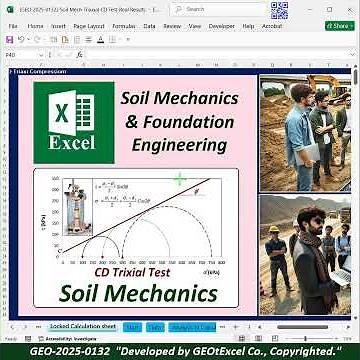Select the bottom photo with man holding laptop
Viewport: 360px width, 360px height.
pos(305,255)
